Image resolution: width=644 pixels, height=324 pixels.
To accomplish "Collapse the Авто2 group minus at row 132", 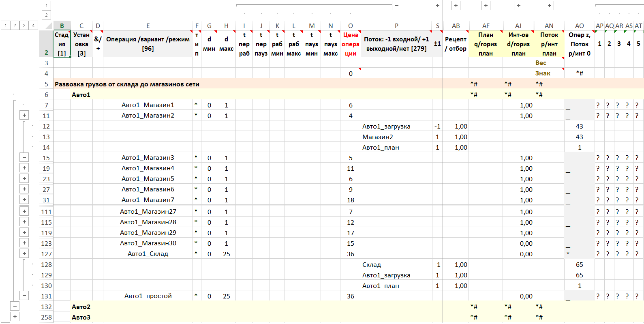I will [15, 307].
